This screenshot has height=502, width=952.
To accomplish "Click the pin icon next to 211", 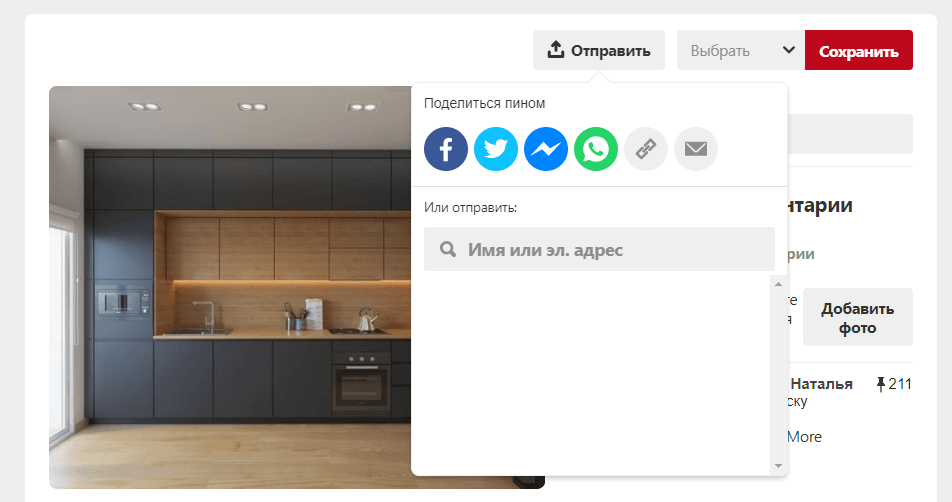I will [880, 384].
